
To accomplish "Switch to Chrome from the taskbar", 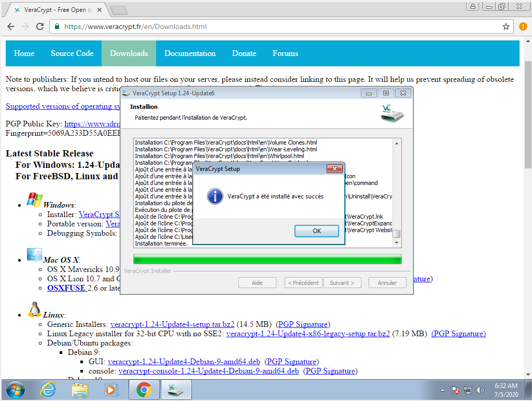I will (144, 390).
